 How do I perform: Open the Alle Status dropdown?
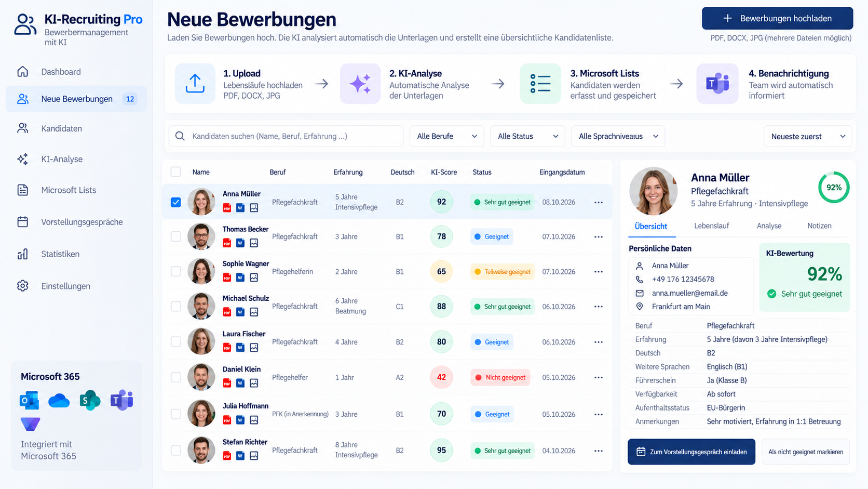527,136
